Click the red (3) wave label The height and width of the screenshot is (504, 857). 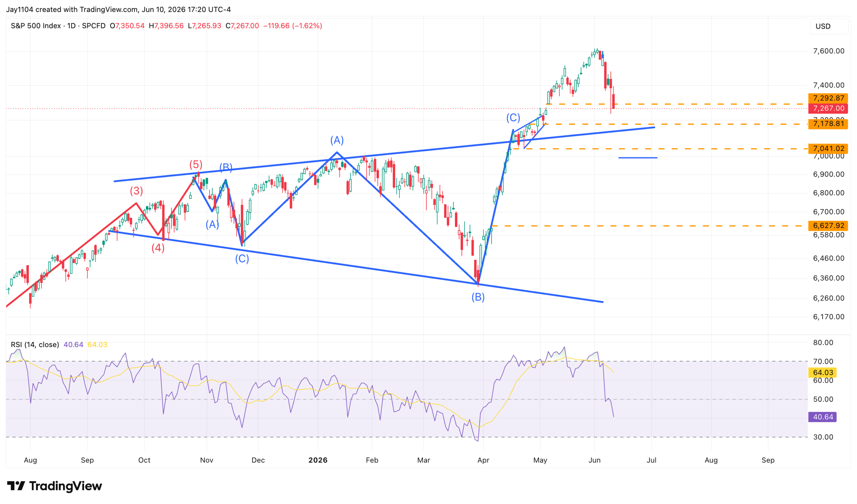click(x=136, y=191)
